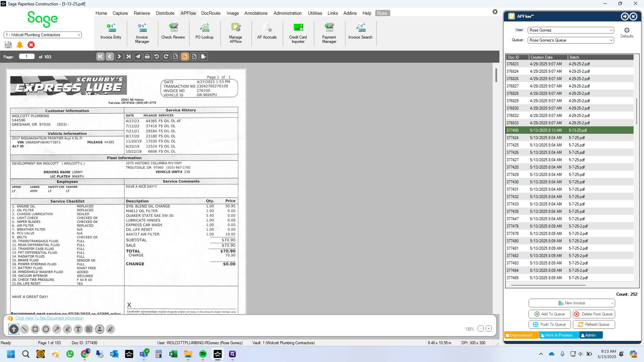This screenshot has width=644, height=362.
Task: Select the note annotation tool
Action: coord(89,329)
